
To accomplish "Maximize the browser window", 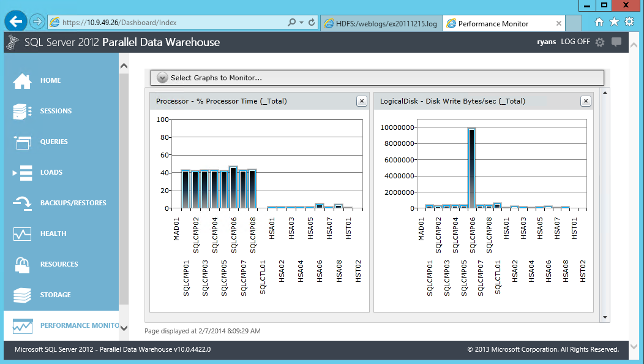I will (604, 6).
